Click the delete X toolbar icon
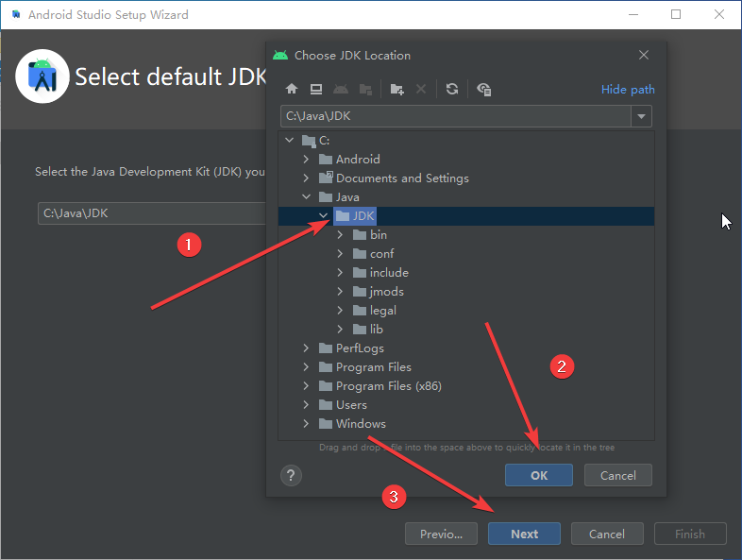Image resolution: width=742 pixels, height=560 pixels. click(x=421, y=89)
